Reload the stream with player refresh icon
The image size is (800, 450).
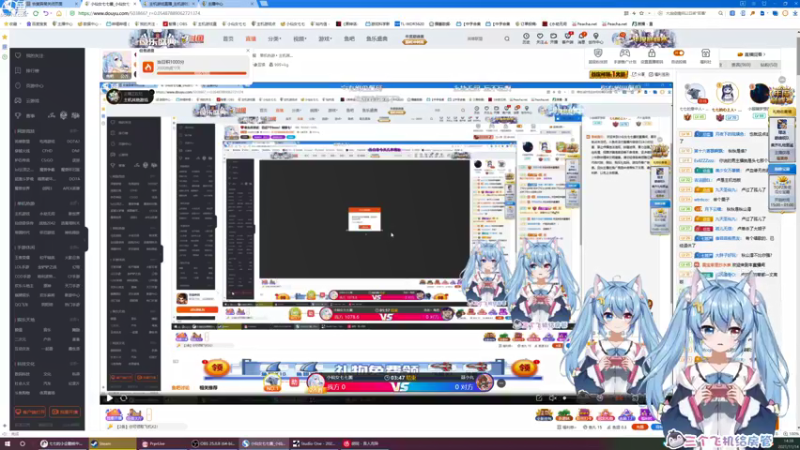[x=123, y=398]
